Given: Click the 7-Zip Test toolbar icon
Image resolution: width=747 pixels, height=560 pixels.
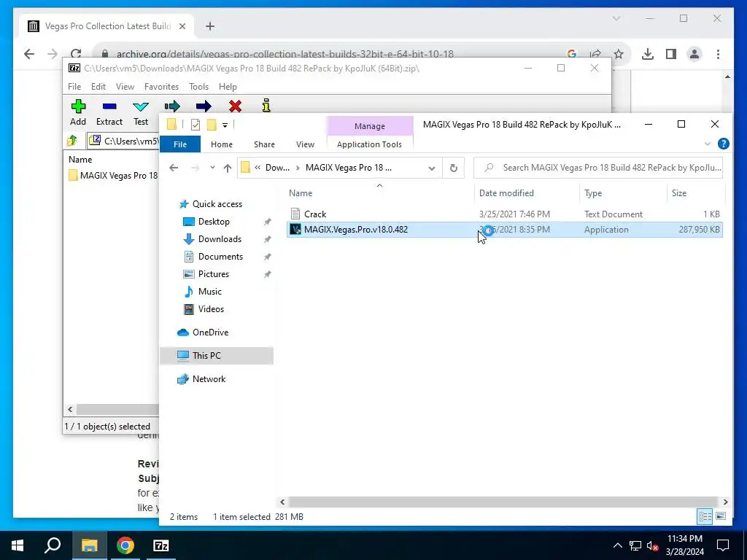Looking at the screenshot, I should (x=141, y=106).
